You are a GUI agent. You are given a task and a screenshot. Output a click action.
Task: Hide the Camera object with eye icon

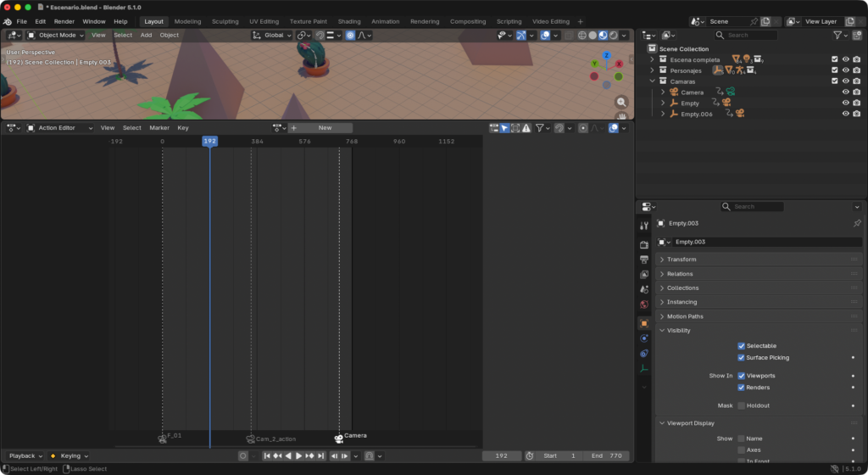coord(845,92)
